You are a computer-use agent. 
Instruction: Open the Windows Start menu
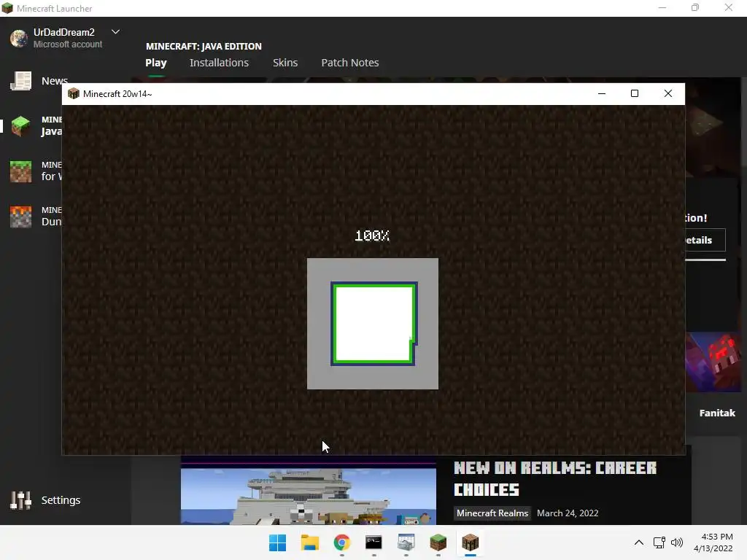click(x=278, y=542)
